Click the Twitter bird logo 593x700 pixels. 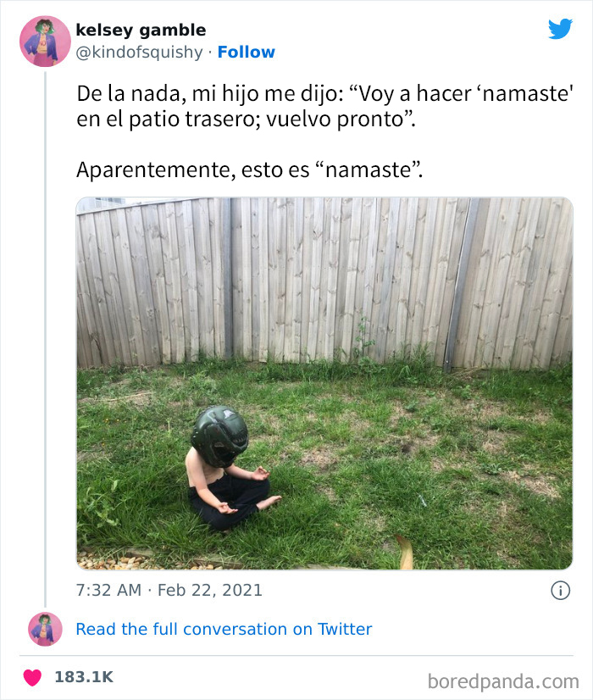pyautogui.click(x=561, y=29)
